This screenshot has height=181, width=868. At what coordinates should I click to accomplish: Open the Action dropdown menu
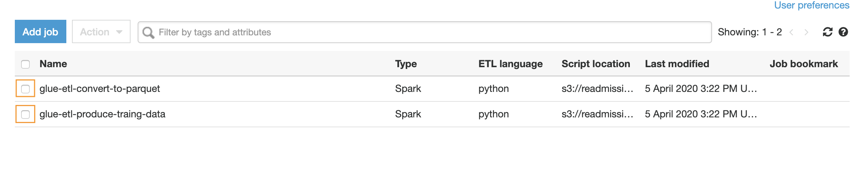(101, 32)
